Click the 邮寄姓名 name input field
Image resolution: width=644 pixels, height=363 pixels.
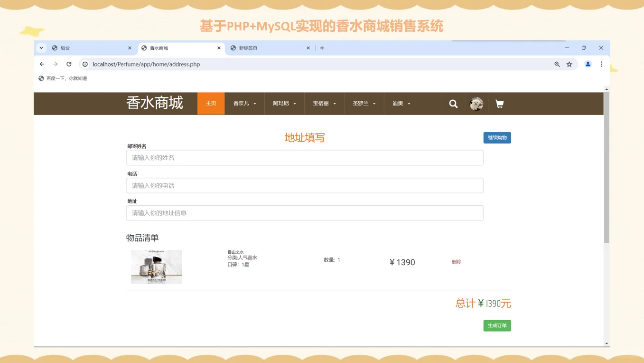pos(305,157)
